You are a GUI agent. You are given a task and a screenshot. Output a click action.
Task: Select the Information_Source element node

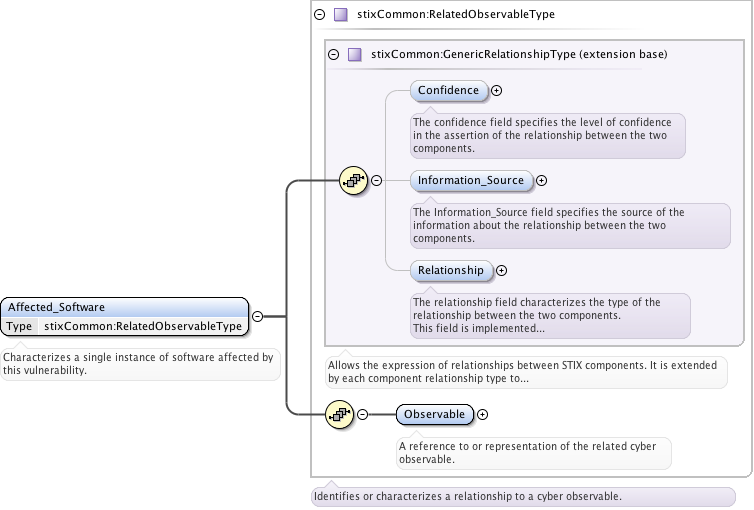coord(470,181)
